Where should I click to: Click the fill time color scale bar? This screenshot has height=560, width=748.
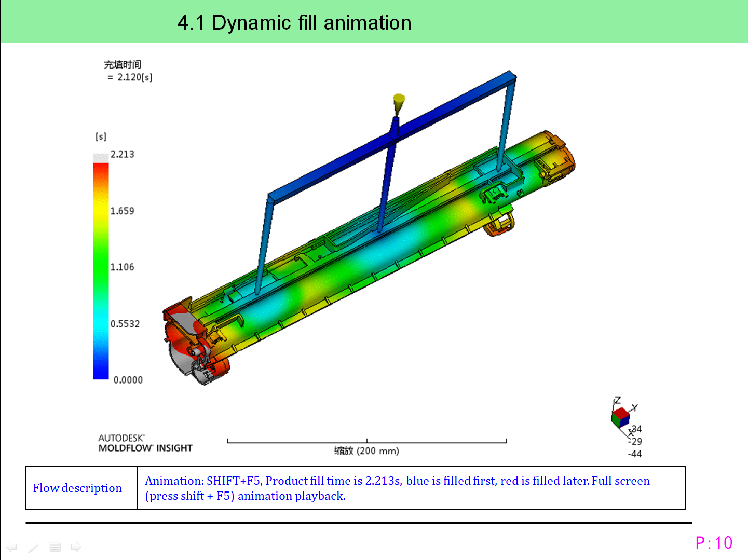pyautogui.click(x=101, y=270)
